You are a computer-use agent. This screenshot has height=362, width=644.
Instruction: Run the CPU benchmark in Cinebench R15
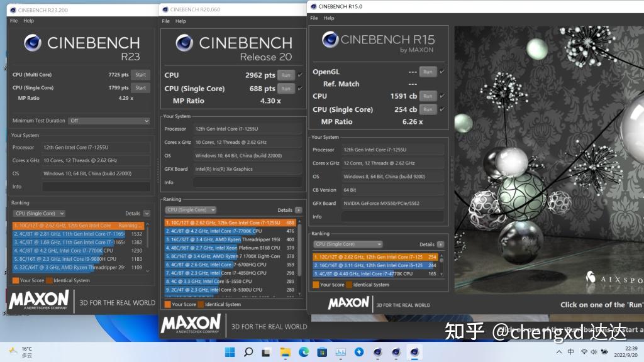428,96
